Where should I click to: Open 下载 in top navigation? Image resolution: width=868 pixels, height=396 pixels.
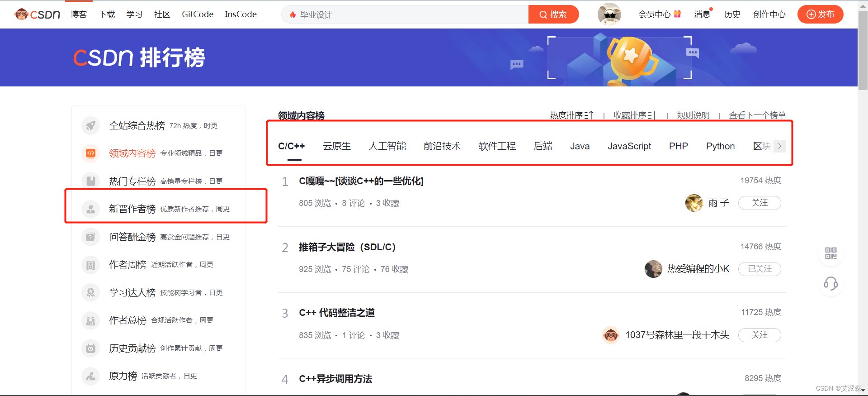107,14
